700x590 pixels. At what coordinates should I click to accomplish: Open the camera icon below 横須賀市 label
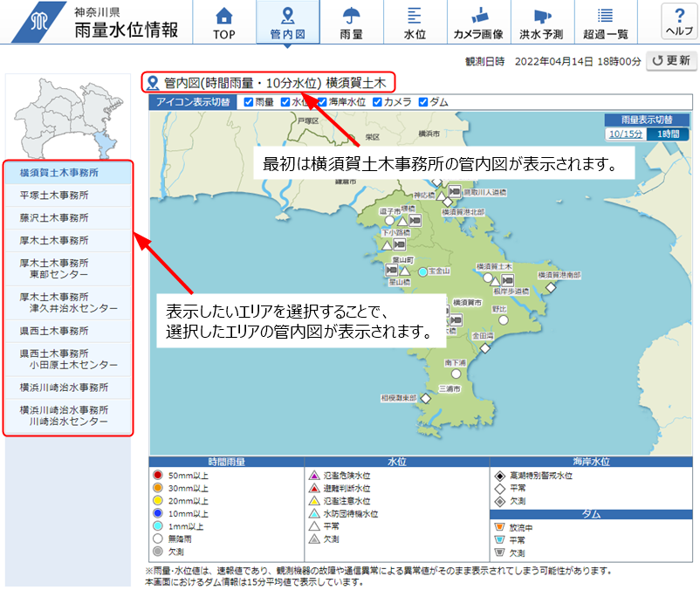[456, 320]
